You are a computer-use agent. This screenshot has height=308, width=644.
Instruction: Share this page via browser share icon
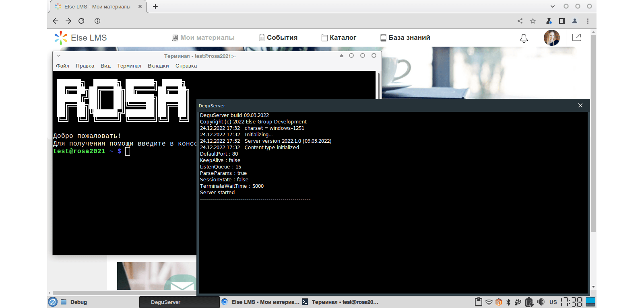(x=520, y=21)
